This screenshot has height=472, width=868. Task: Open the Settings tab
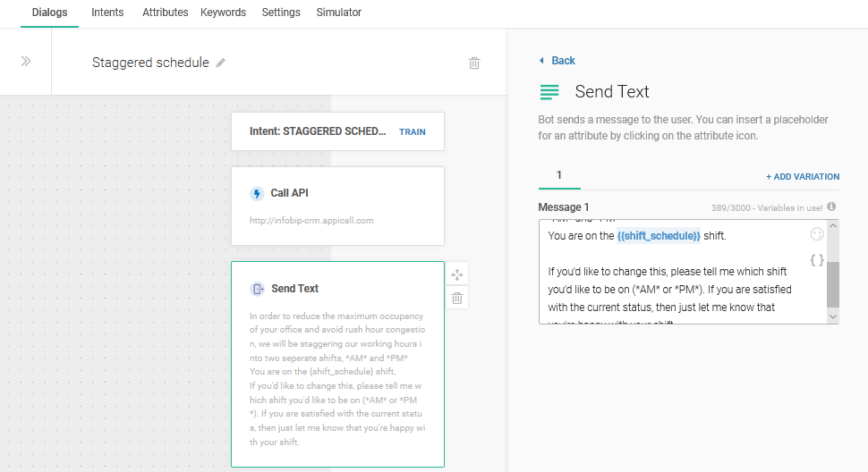281,13
